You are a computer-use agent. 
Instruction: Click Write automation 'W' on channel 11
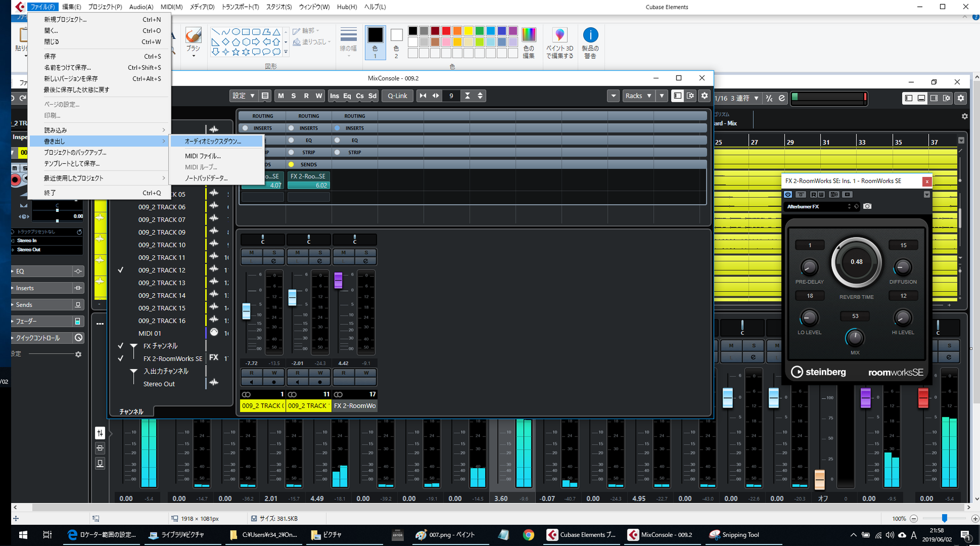tap(320, 373)
